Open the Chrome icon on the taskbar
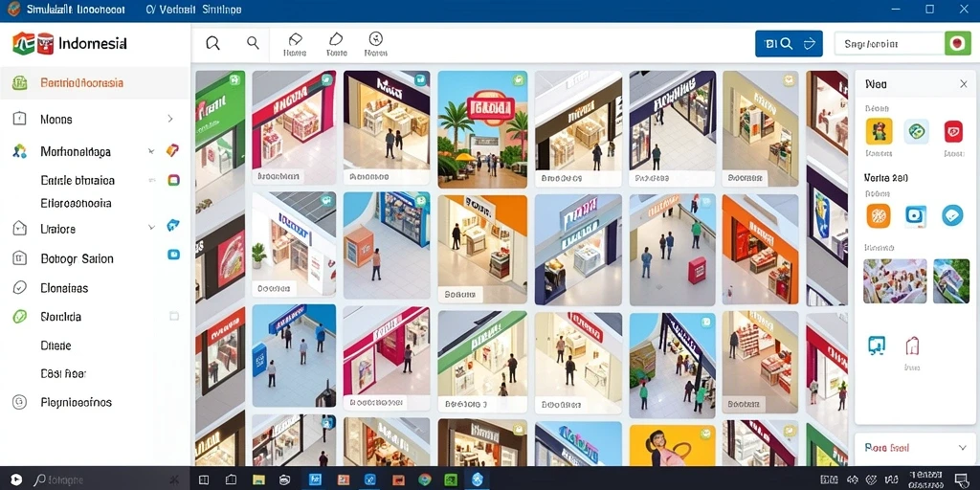Image resolution: width=980 pixels, height=490 pixels. 424,479
